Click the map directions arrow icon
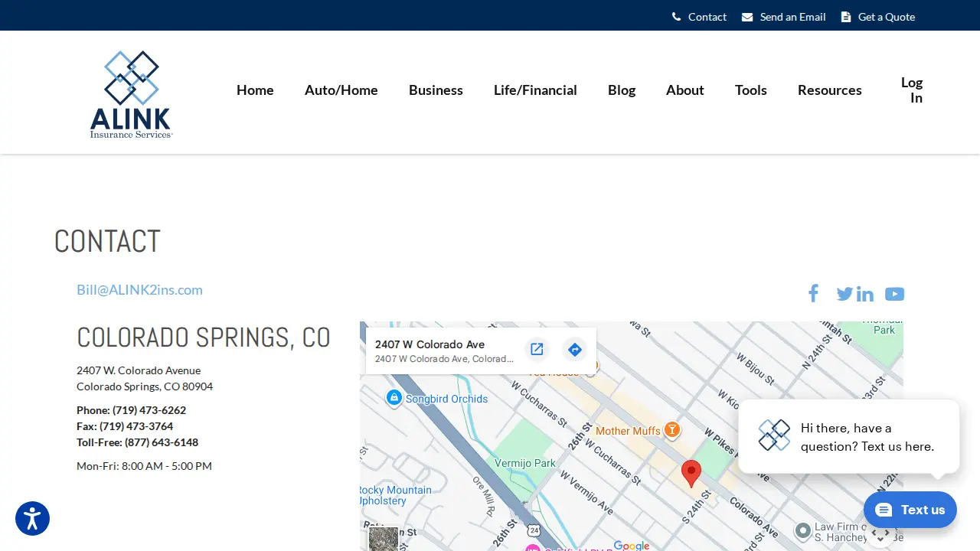The height and width of the screenshot is (551, 980). [575, 350]
